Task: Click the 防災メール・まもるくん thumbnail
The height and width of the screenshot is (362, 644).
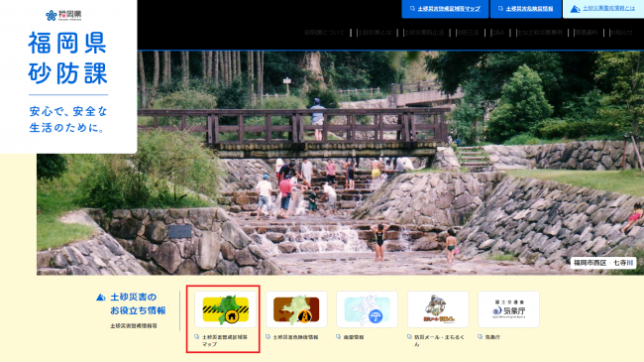Action: (438, 309)
